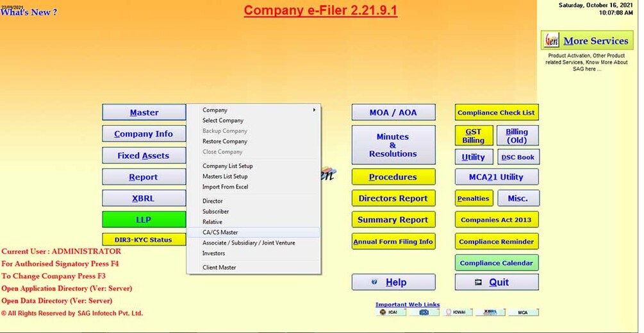Screen dimensions: 644x333
Task: Open Fixed Assets module
Action: [x=144, y=155]
